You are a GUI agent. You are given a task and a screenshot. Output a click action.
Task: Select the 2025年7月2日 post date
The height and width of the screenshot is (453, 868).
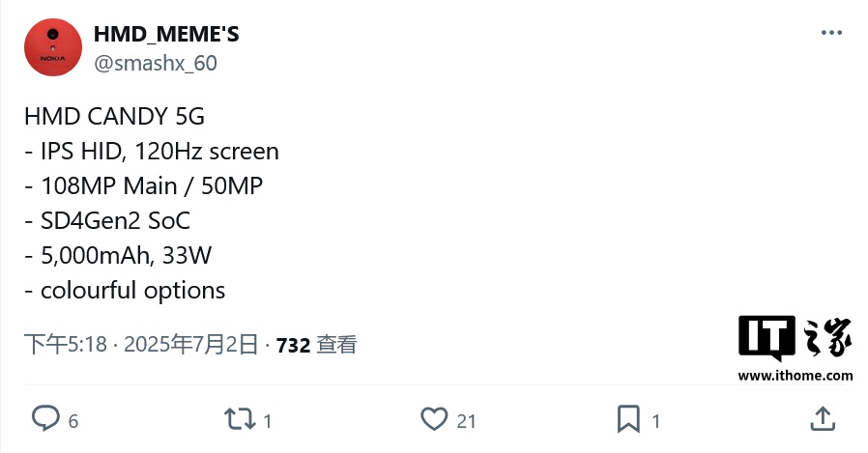191,344
